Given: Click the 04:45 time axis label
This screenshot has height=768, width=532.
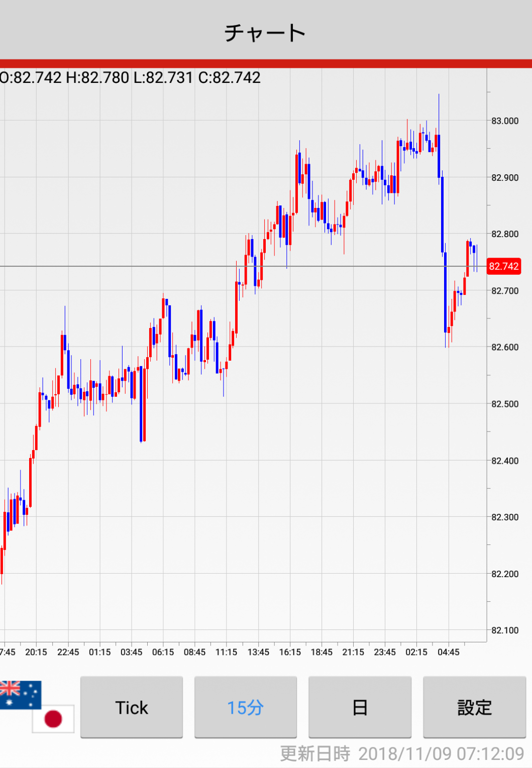Looking at the screenshot, I should pos(448,652).
